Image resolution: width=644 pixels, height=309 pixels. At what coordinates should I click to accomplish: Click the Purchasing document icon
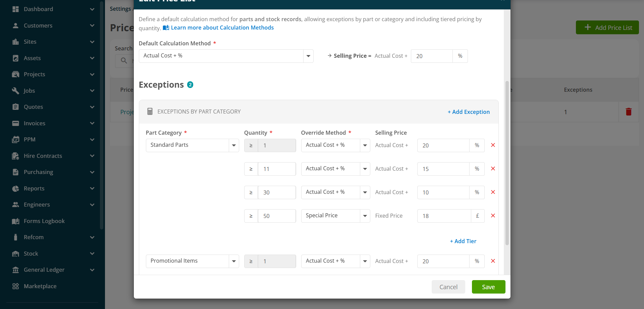(x=15, y=172)
